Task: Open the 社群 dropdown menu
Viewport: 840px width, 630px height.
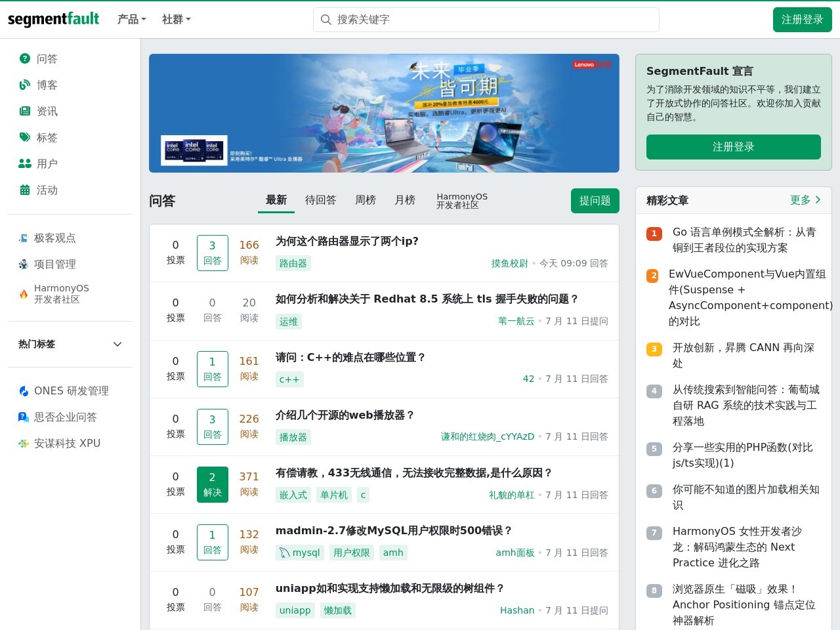Action: point(177,20)
